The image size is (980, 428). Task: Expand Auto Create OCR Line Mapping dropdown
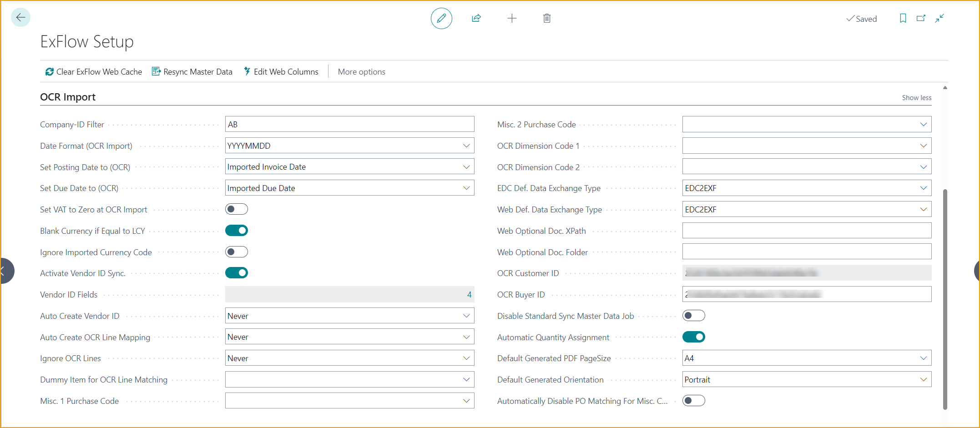coord(466,337)
